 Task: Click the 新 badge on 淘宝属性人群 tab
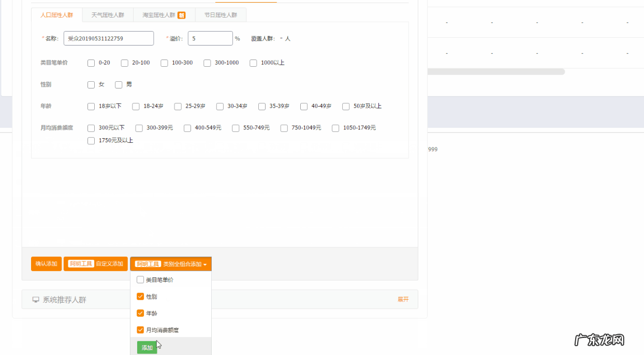coord(181,15)
